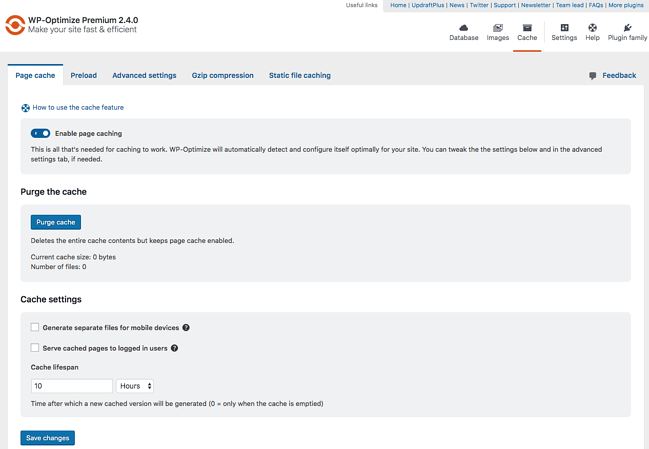Image resolution: width=649 pixels, height=449 pixels.
Task: Open the Settings section icon
Action: [x=564, y=28]
